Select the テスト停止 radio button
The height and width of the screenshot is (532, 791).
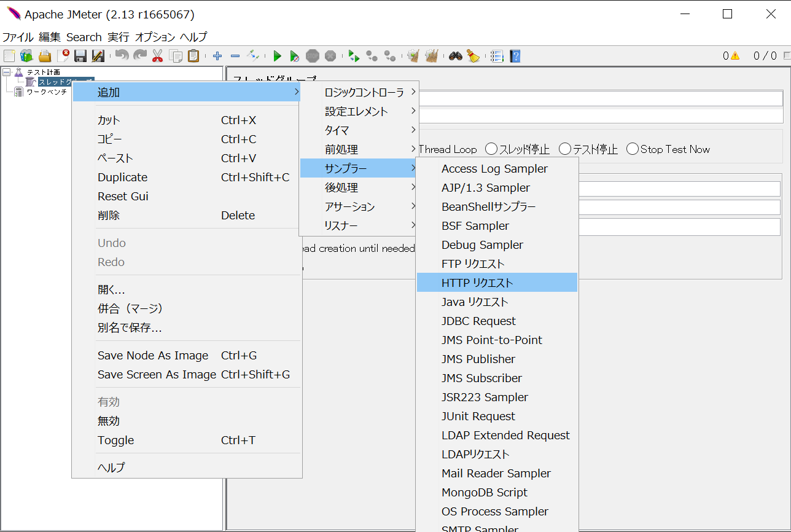click(x=564, y=149)
